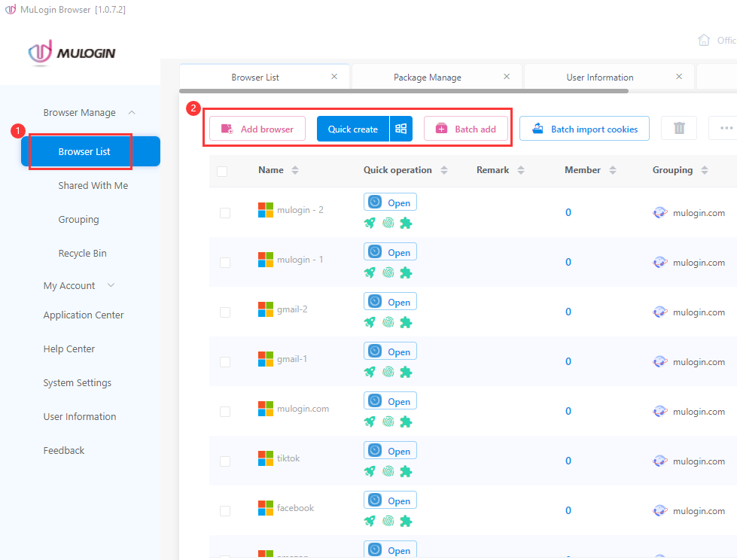Click puzzle plugin icon in gmail-1 row
Viewport: 737px width, 560px height.
tap(406, 372)
